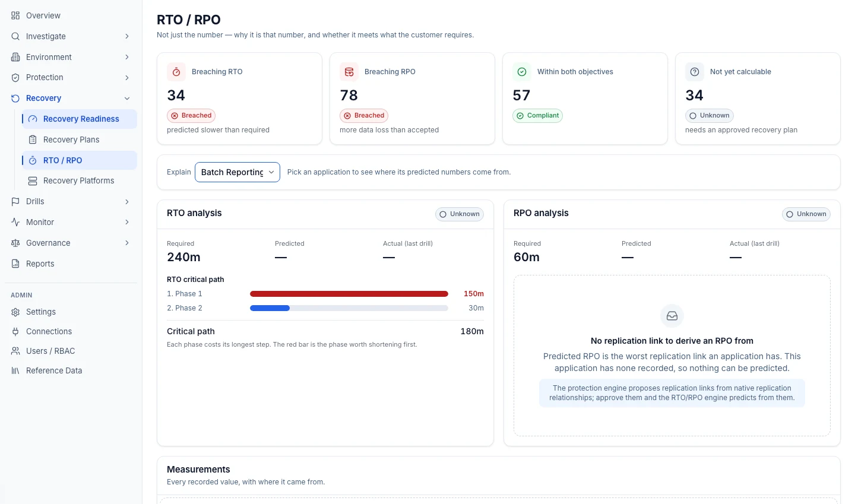Click the Recovery Platforms server icon

(x=33, y=180)
